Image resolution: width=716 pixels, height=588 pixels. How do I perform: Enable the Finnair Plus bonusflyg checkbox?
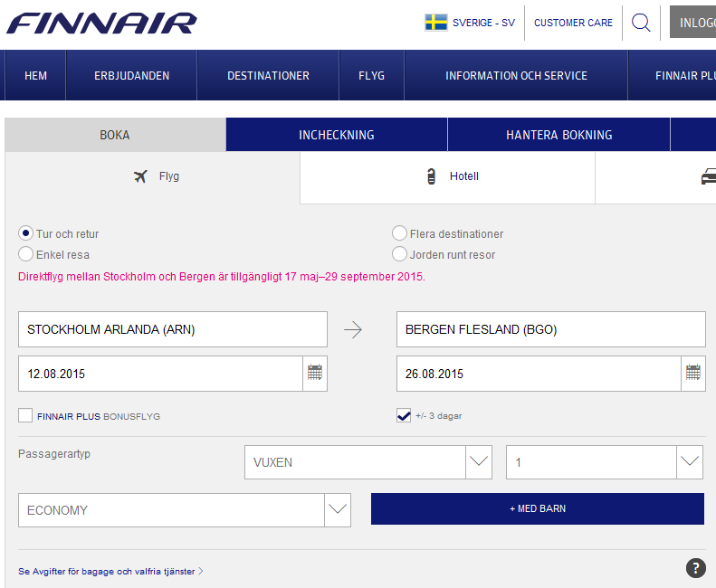click(25, 415)
